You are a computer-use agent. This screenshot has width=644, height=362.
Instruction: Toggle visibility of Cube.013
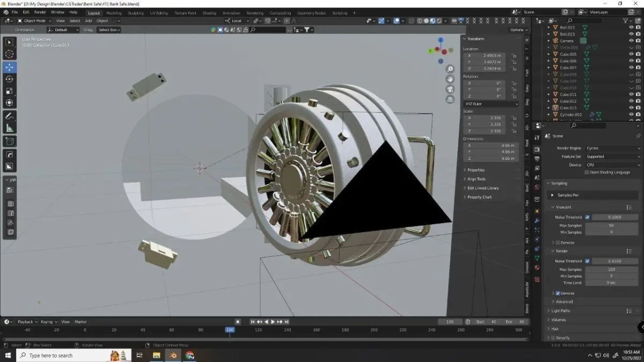pyautogui.click(x=631, y=108)
